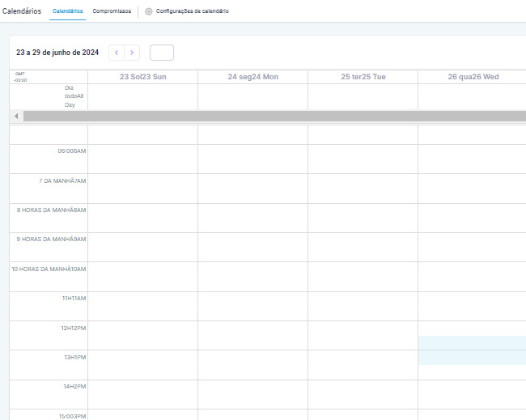Select the 24 Mon column header
This screenshot has height=420, width=526.
click(x=252, y=77)
